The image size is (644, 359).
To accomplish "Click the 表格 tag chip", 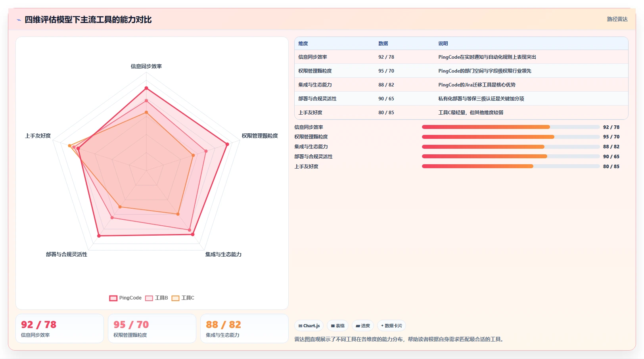I will point(338,326).
